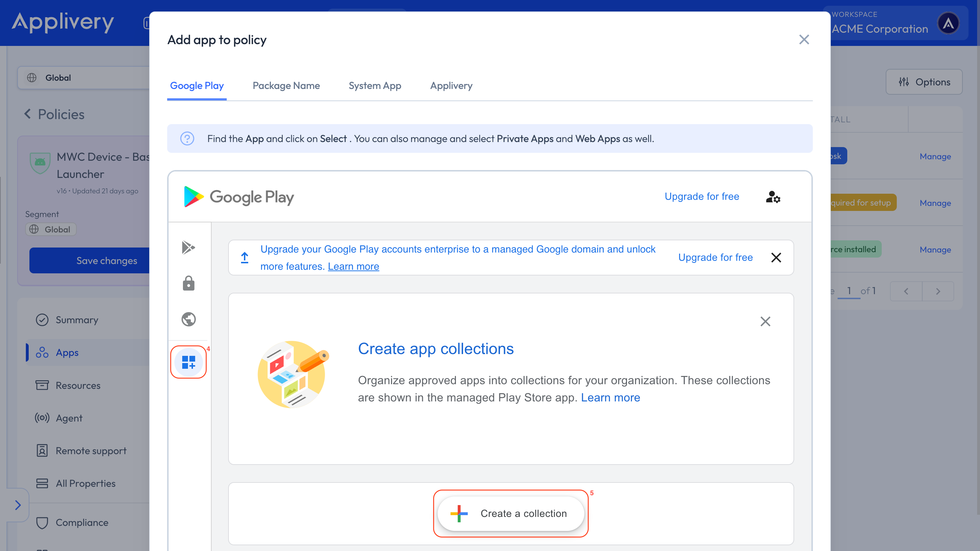The width and height of the screenshot is (980, 551).
Task: Select the Play Store apps icon in Google Play sidebar
Action: (x=189, y=248)
